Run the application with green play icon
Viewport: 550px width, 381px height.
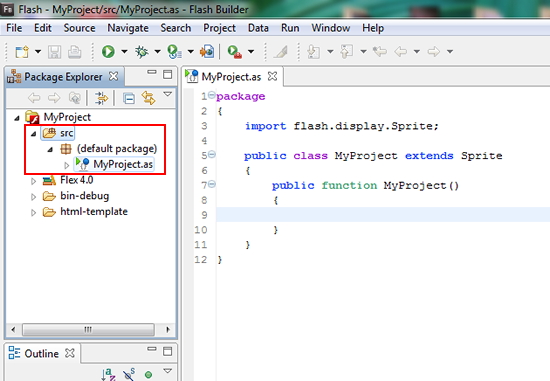[x=108, y=52]
